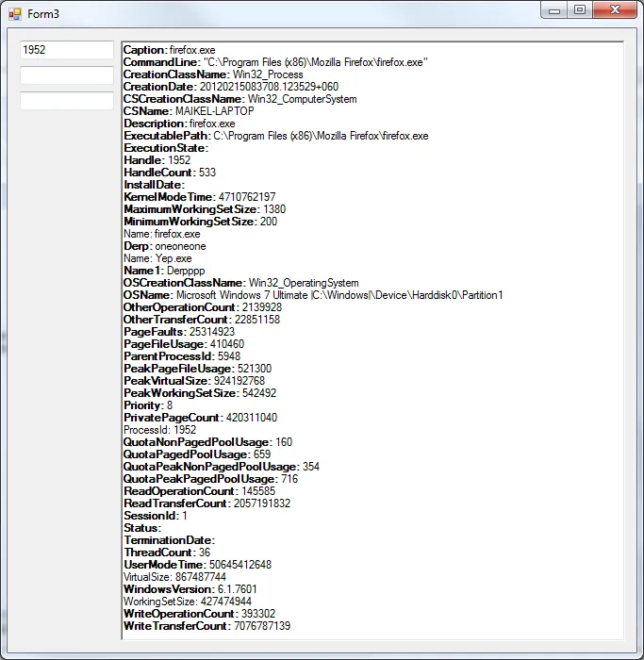Click the CreationDate value 20120215083708.123529+060

(x=269, y=87)
